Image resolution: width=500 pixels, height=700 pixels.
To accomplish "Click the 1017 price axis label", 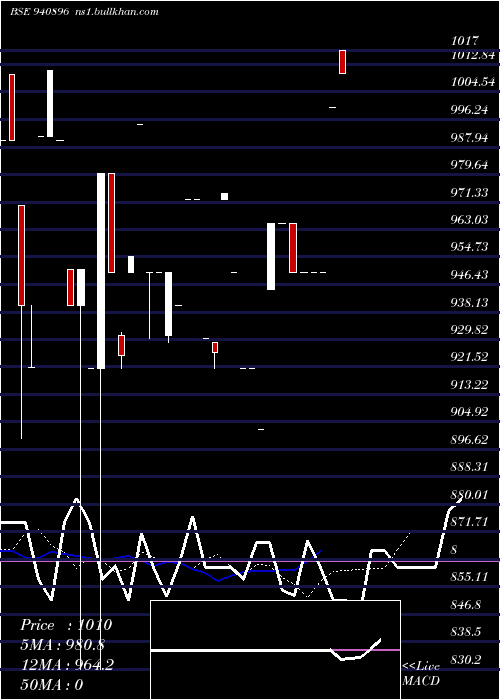I will click(x=465, y=41).
